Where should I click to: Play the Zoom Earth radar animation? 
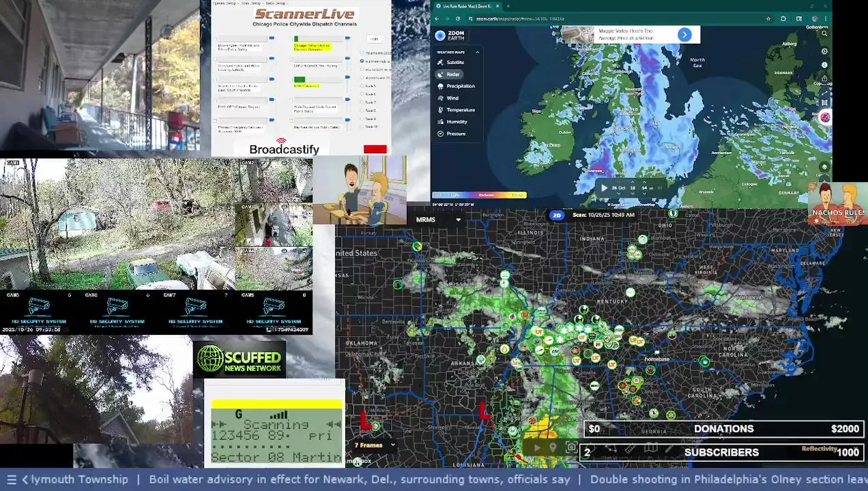(604, 188)
